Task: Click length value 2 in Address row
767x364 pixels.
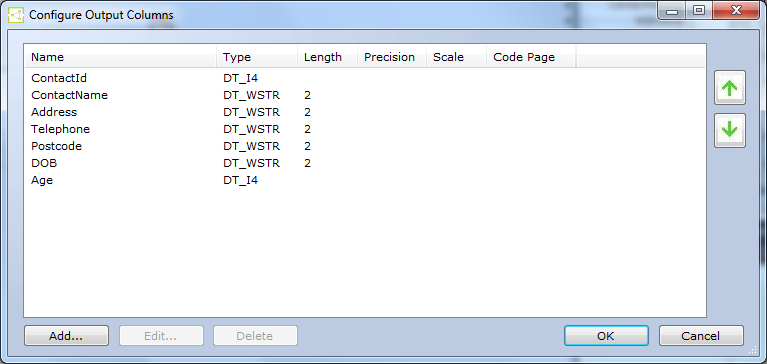Action: [x=307, y=112]
